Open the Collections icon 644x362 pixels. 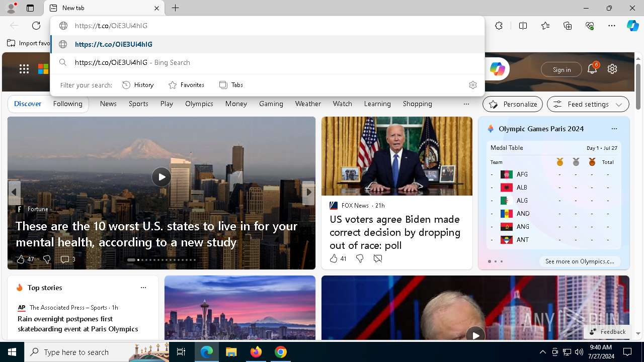[568, 26]
